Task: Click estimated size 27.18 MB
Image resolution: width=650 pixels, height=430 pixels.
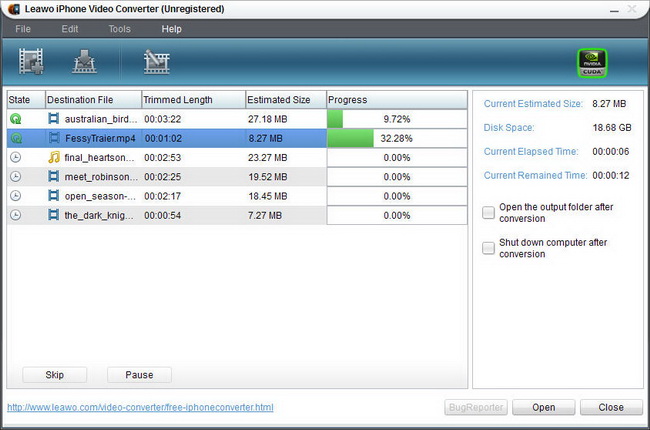Action: click(268, 119)
